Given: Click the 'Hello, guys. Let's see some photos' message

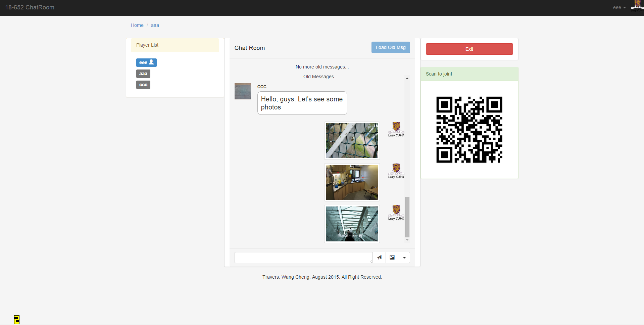Looking at the screenshot, I should [302, 103].
